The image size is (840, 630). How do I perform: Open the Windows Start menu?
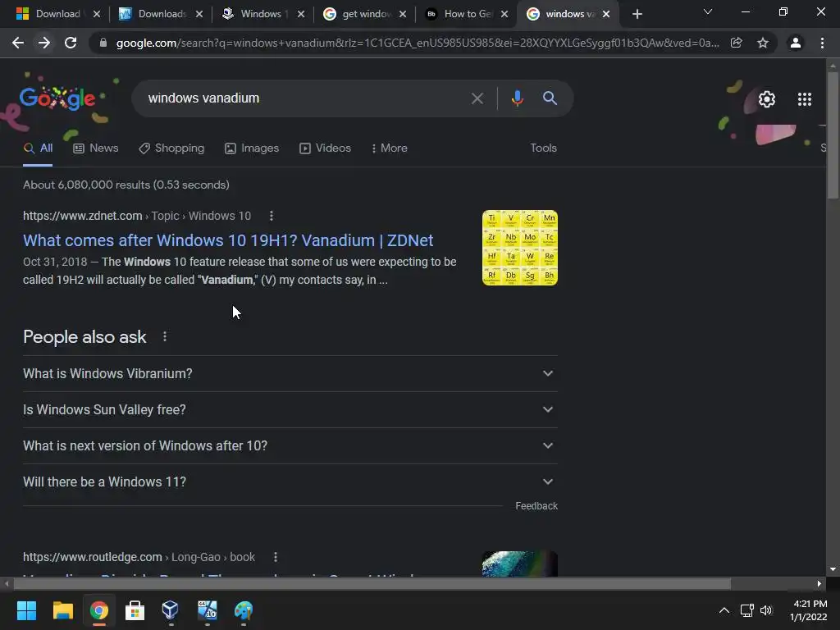point(26,610)
